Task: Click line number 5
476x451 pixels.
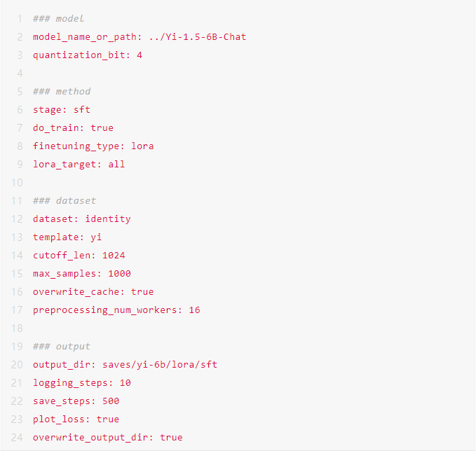Action: pyautogui.click(x=20, y=92)
